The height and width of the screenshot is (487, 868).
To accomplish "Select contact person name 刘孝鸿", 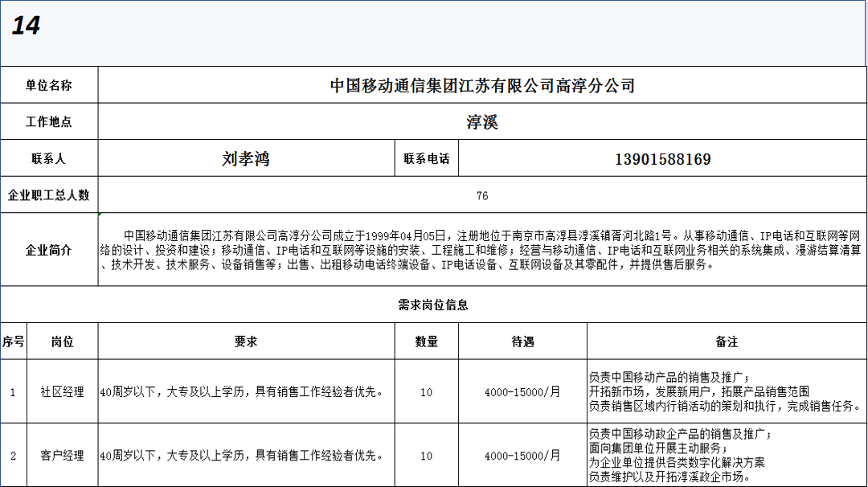I will pyautogui.click(x=246, y=159).
